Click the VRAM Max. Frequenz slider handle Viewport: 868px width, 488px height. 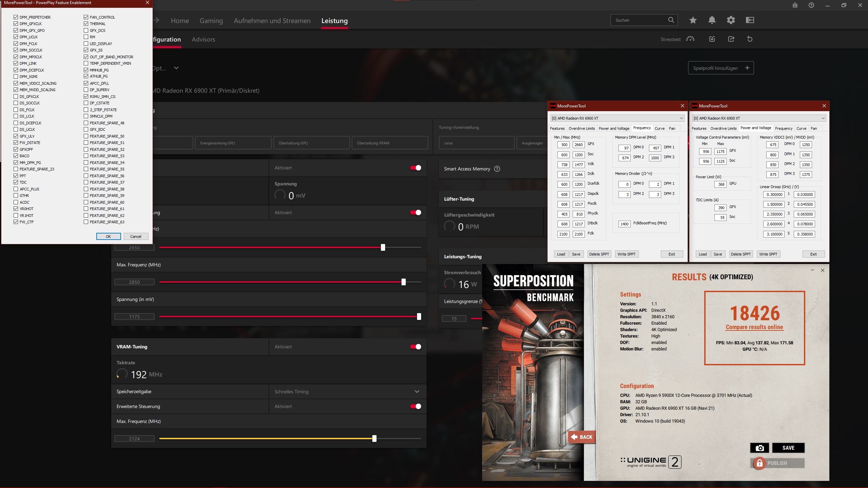374,439
